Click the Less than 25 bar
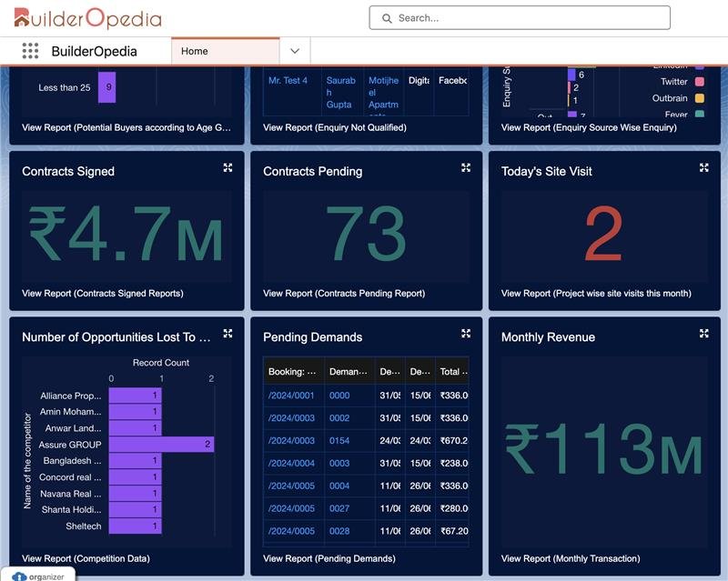 [106, 87]
